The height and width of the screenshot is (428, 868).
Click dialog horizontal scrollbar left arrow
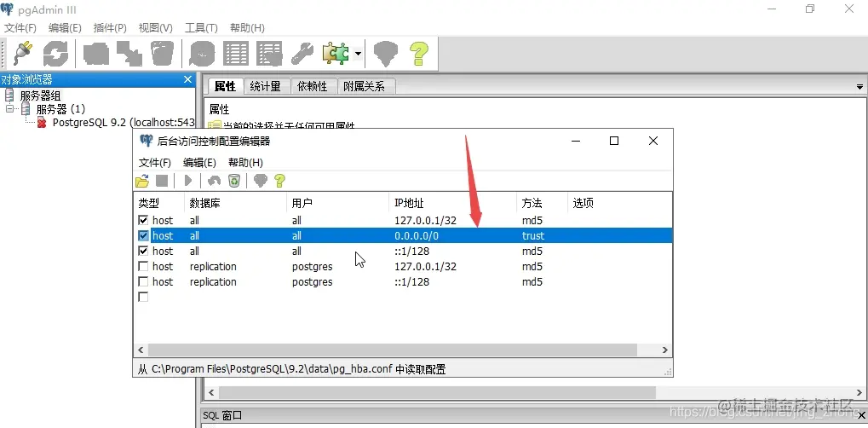coord(141,350)
